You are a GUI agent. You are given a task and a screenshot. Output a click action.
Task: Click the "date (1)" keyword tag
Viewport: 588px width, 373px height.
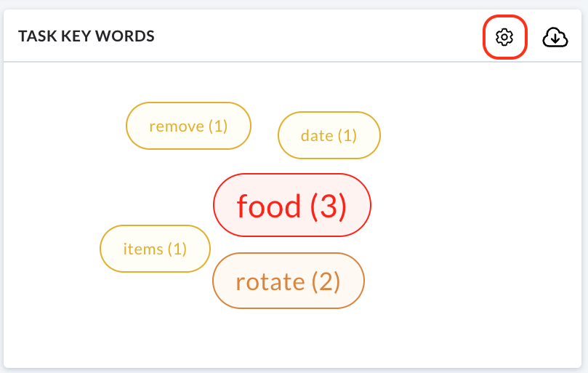(x=329, y=135)
